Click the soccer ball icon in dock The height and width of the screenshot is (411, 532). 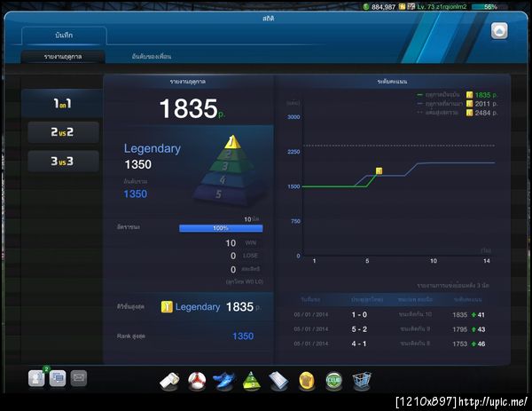197,381
